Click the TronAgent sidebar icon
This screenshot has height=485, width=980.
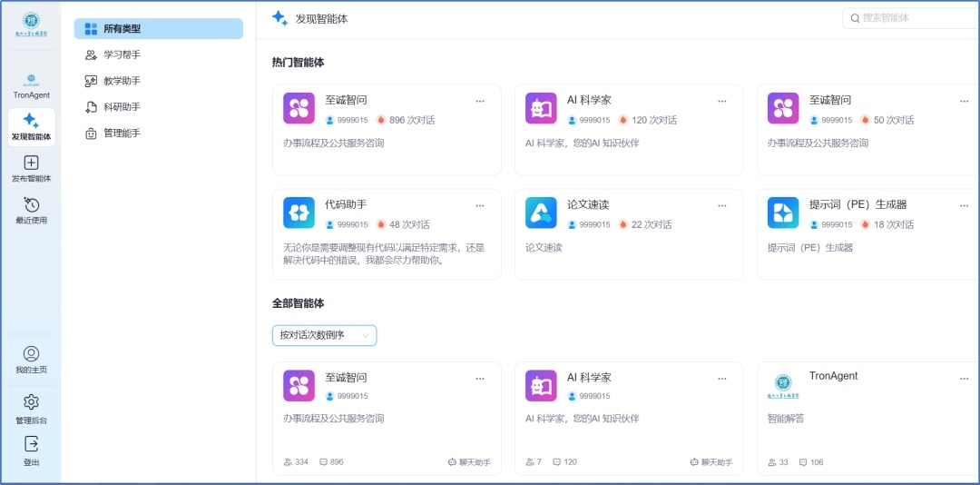tap(31, 80)
